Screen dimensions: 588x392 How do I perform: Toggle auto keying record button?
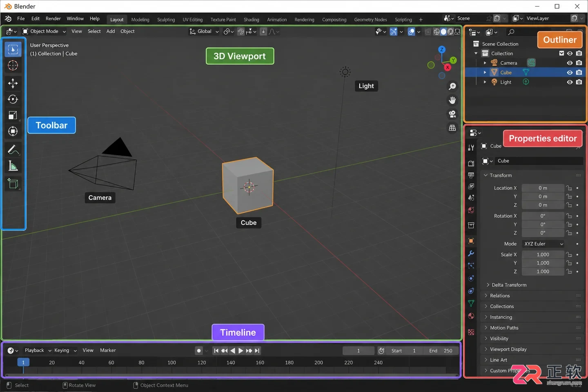point(199,351)
